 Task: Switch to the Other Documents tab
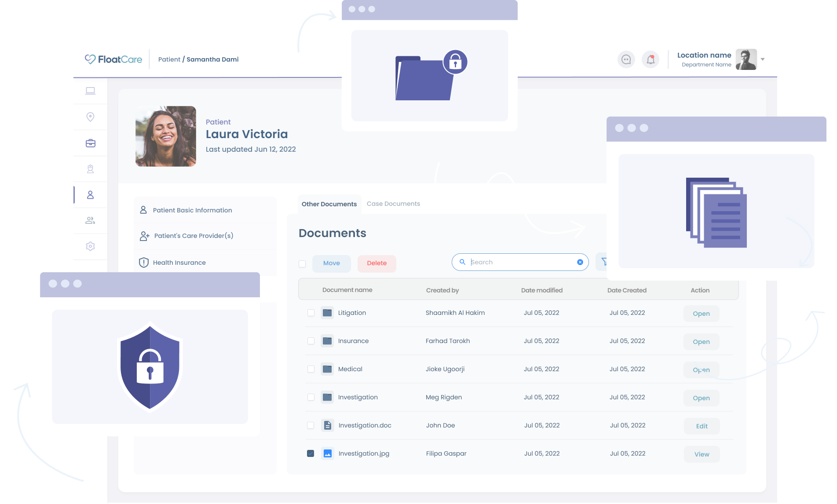[x=329, y=204]
